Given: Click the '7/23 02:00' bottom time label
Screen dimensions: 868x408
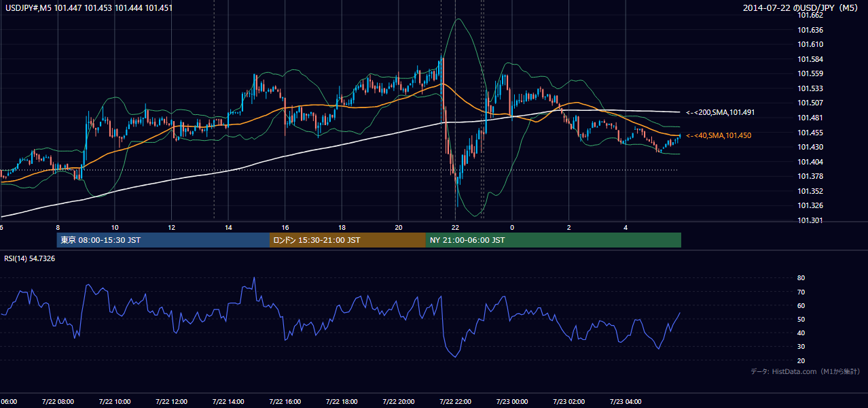Looking at the screenshot, I should pyautogui.click(x=569, y=401).
